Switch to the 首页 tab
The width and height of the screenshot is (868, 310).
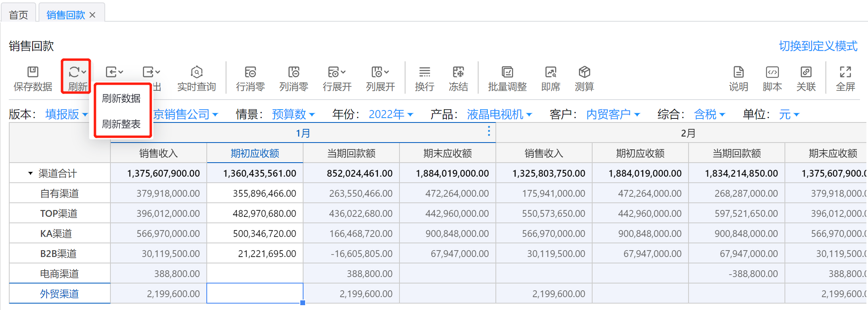(18, 15)
